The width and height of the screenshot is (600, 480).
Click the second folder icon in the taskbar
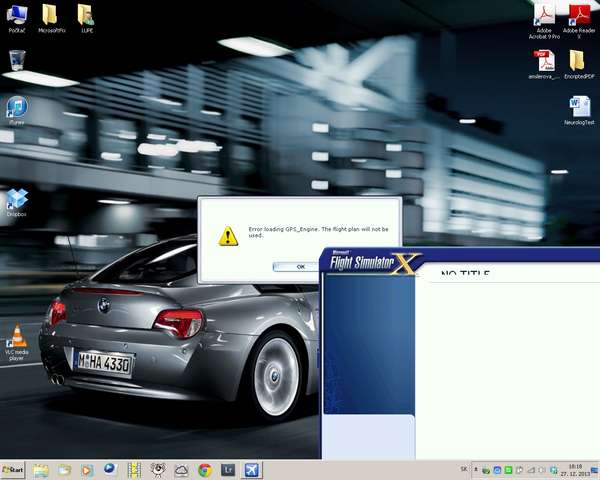coord(64,470)
